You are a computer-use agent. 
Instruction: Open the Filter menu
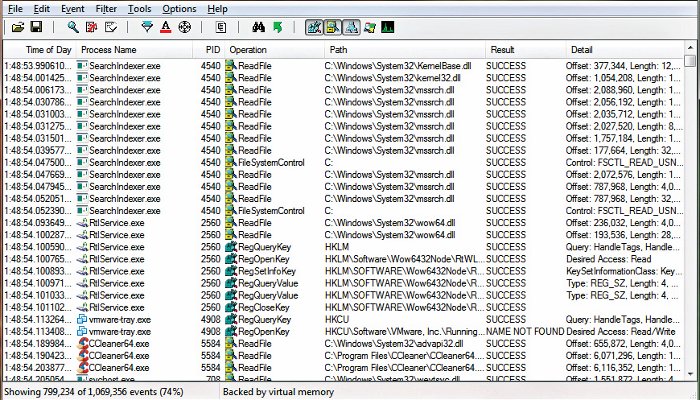(x=106, y=9)
